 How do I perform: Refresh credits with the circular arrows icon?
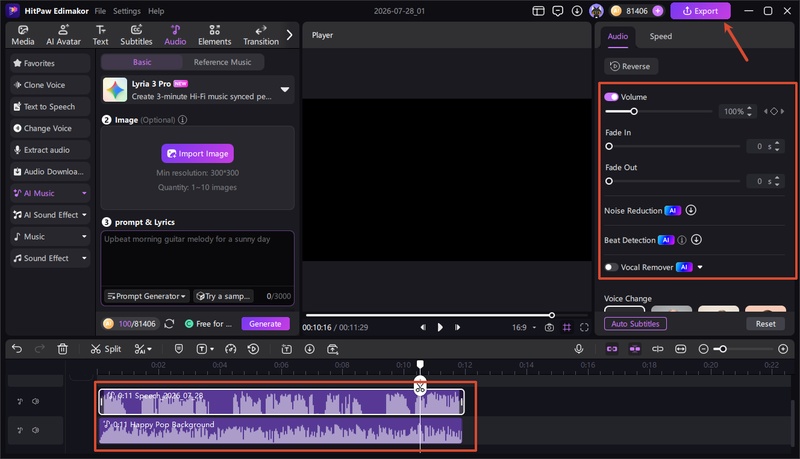[x=169, y=323]
